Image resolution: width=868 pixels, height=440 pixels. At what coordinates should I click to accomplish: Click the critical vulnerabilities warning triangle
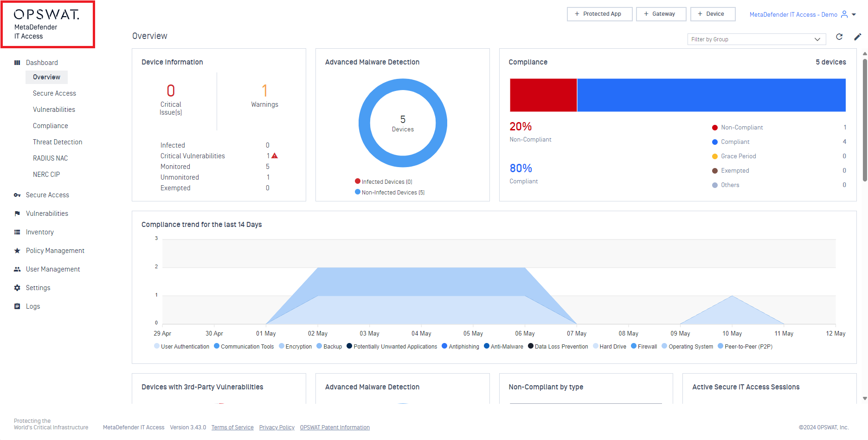[x=275, y=156]
